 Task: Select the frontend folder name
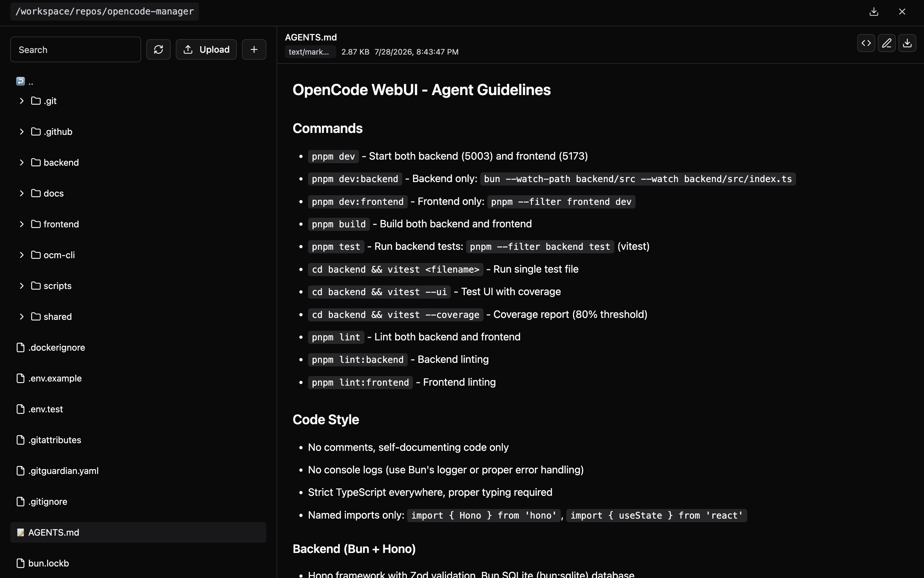click(61, 224)
